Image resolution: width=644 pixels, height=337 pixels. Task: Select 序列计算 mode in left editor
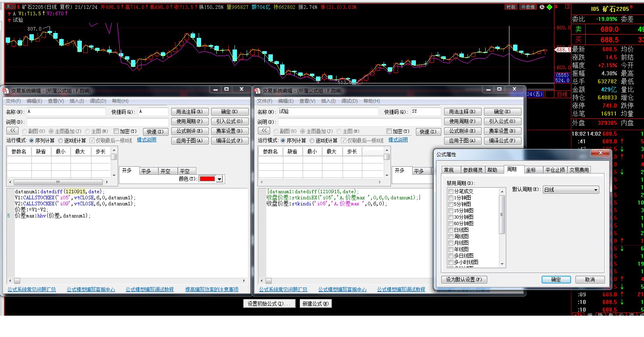(x=42, y=141)
